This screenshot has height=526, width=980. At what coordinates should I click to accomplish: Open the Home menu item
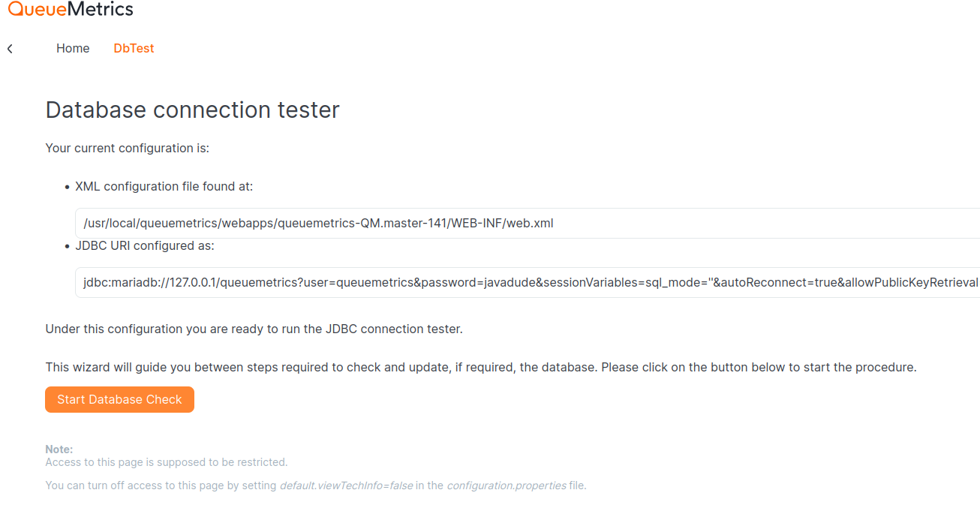(x=73, y=48)
